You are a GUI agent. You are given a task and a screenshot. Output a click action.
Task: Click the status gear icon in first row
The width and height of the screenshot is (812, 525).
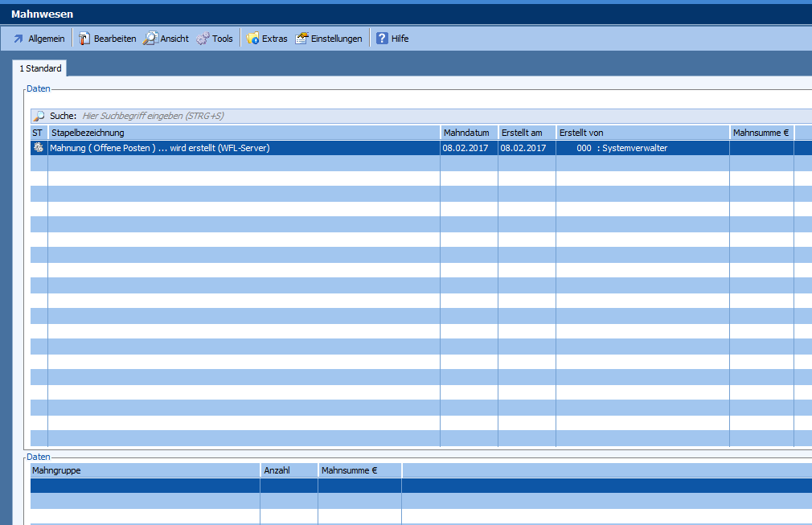(x=38, y=148)
